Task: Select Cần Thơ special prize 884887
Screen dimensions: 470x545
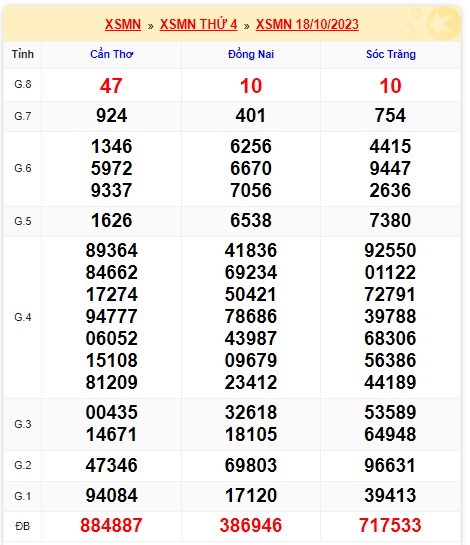Action: (x=111, y=525)
